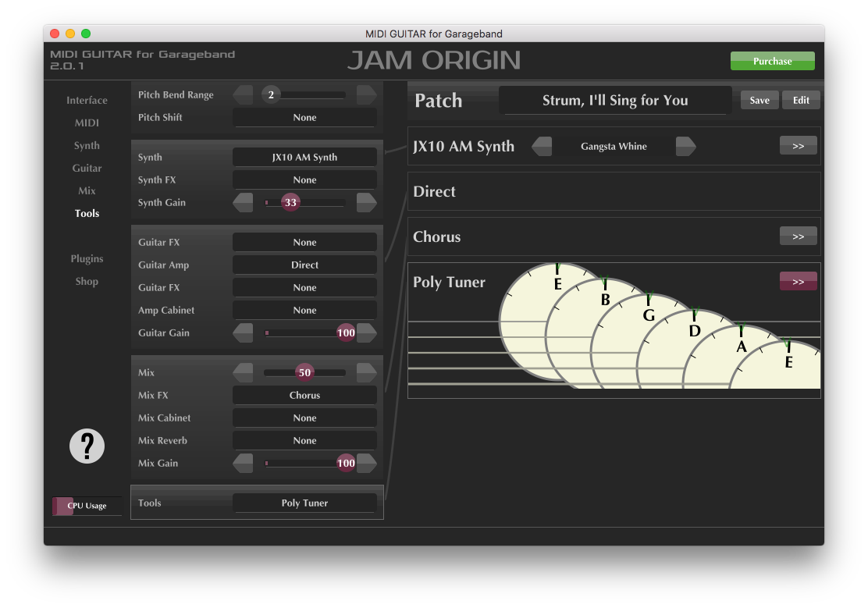The width and height of the screenshot is (868, 608).
Task: Open the Mix Reverb dropdown
Action: click(x=304, y=441)
